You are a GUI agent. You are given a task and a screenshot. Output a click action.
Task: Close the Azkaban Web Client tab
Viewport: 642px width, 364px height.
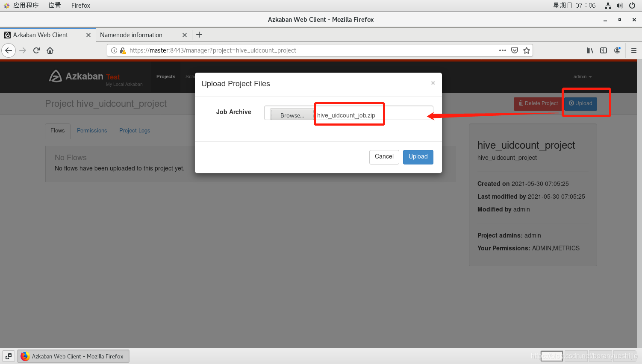click(x=88, y=35)
